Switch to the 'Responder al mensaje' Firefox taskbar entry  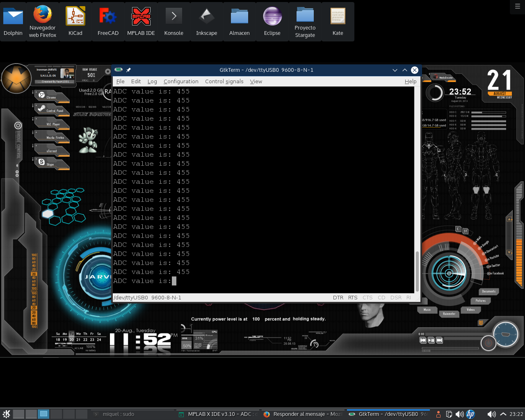point(302,414)
